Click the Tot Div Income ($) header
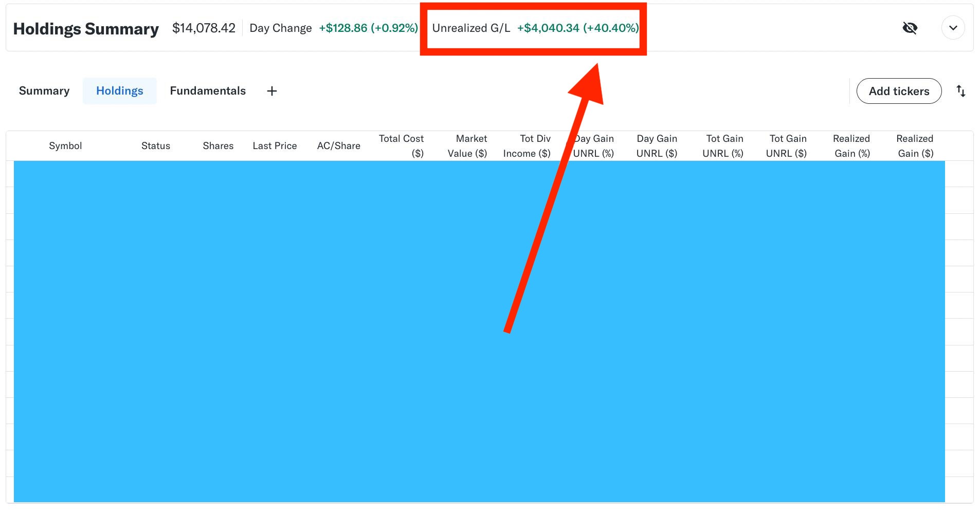 (x=527, y=146)
